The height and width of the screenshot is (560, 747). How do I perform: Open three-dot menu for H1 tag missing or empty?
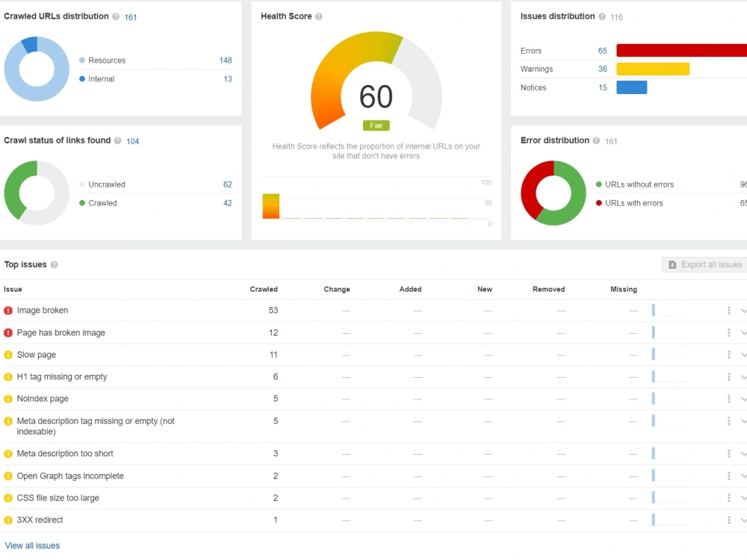tap(729, 376)
